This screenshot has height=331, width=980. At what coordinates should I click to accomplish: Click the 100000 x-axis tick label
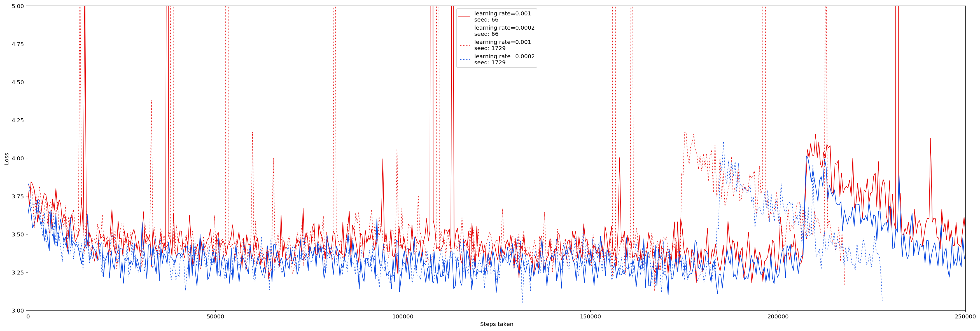(403, 316)
